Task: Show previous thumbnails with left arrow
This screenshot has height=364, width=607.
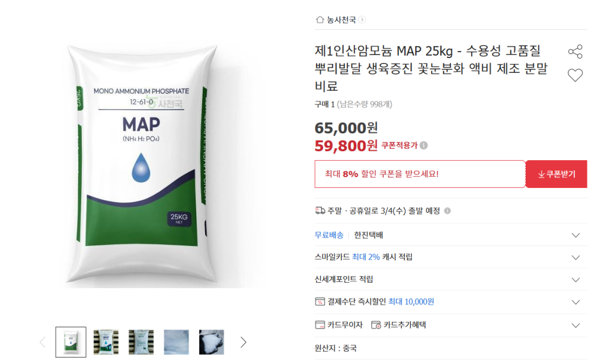Action: point(42,342)
